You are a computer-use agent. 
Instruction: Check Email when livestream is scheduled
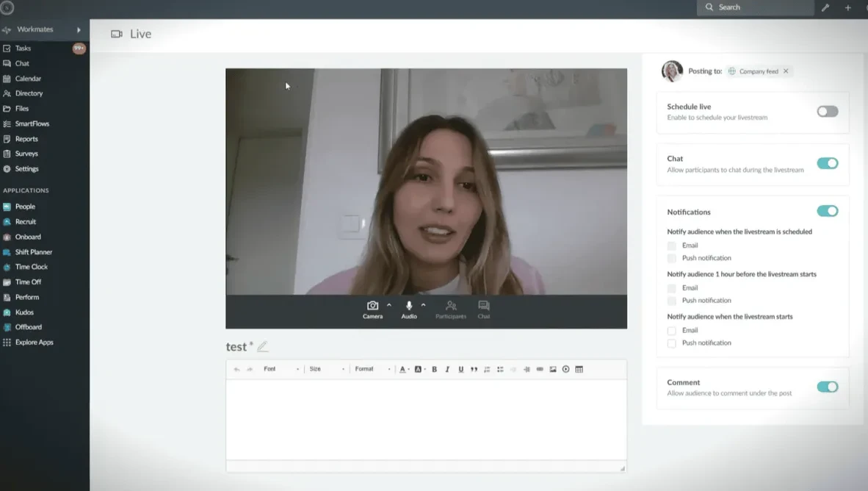tap(671, 246)
